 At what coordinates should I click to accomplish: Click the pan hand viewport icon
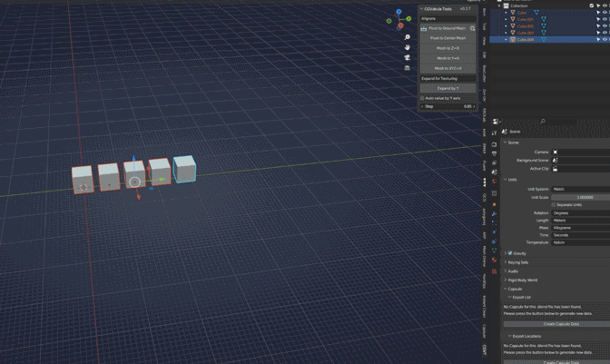click(x=408, y=47)
